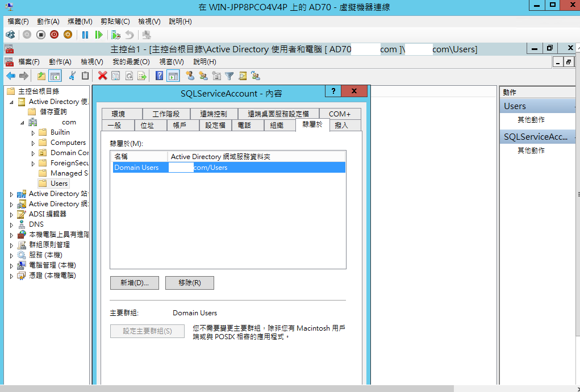Click the red Shut Down VM icon
Image resolution: width=580 pixels, height=392 pixels.
click(55, 35)
